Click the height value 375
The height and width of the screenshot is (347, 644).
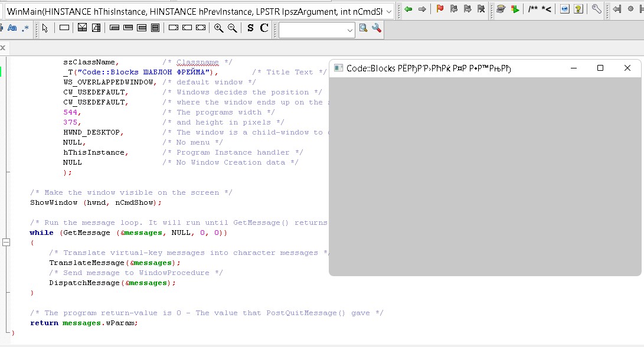pos(70,122)
